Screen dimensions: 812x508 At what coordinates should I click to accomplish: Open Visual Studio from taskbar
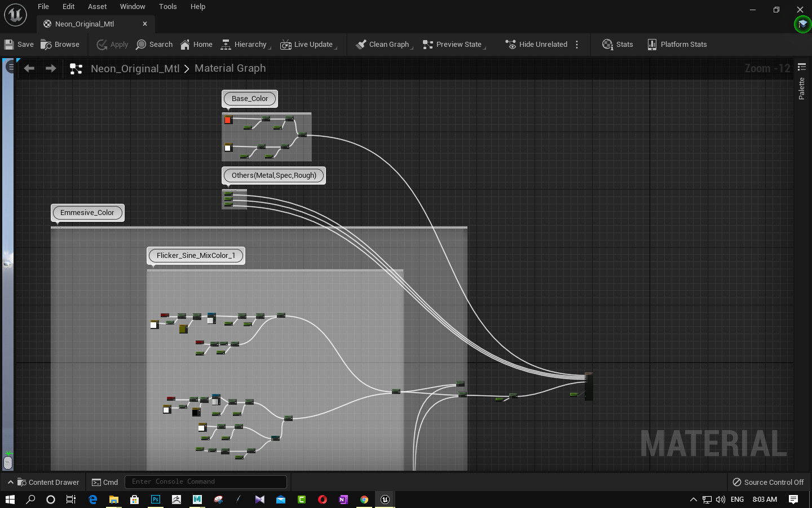(260, 499)
